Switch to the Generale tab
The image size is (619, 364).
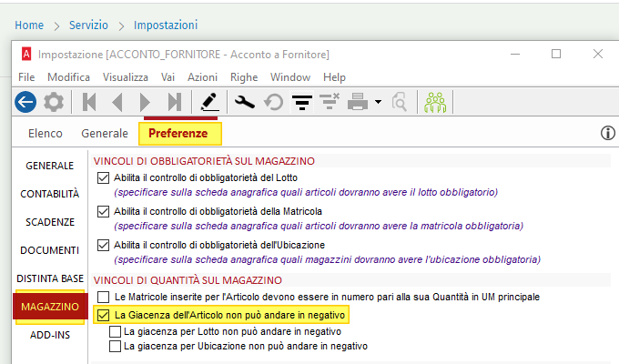pos(105,134)
